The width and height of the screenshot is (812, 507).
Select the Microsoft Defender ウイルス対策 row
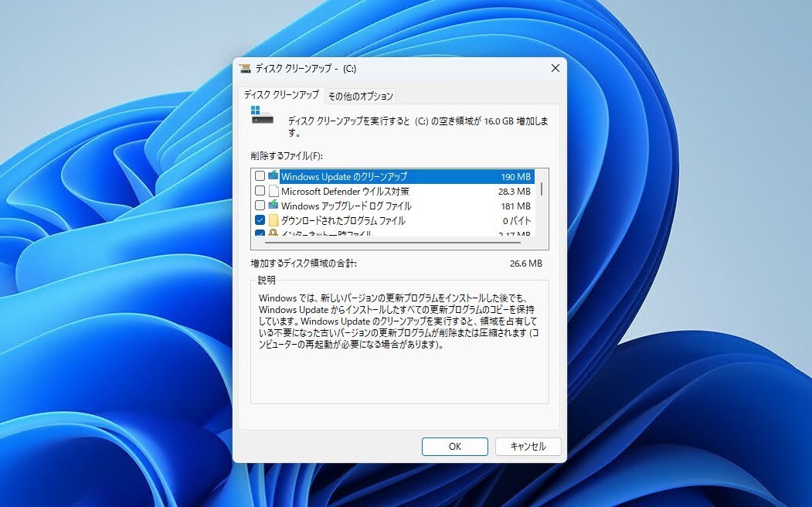coord(394,191)
